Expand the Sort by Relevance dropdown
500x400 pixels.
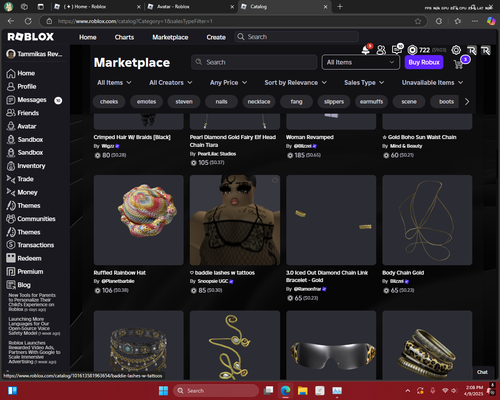tap(295, 83)
